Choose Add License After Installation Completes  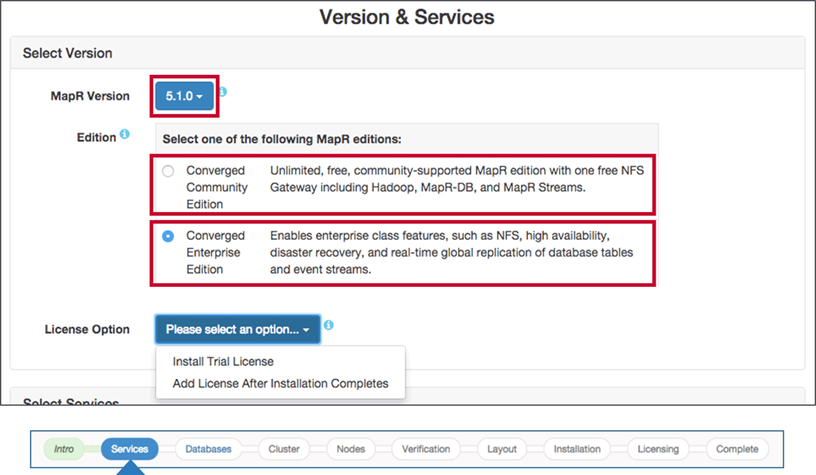(280, 383)
